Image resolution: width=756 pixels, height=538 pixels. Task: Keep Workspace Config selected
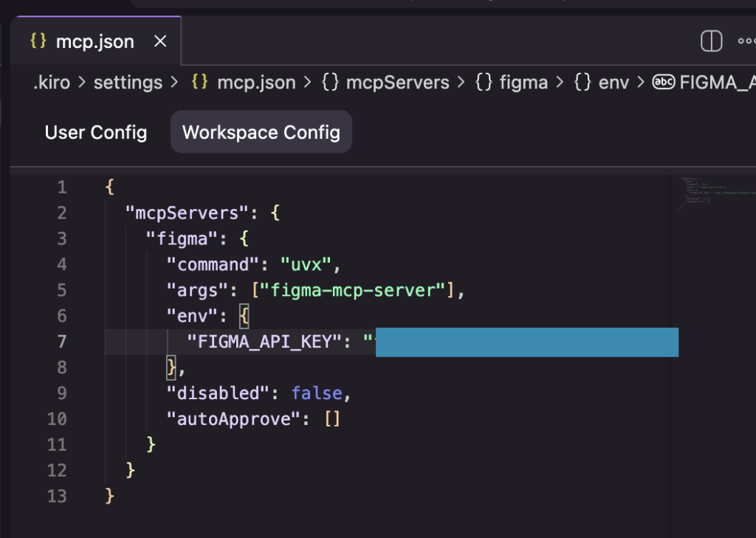260,132
